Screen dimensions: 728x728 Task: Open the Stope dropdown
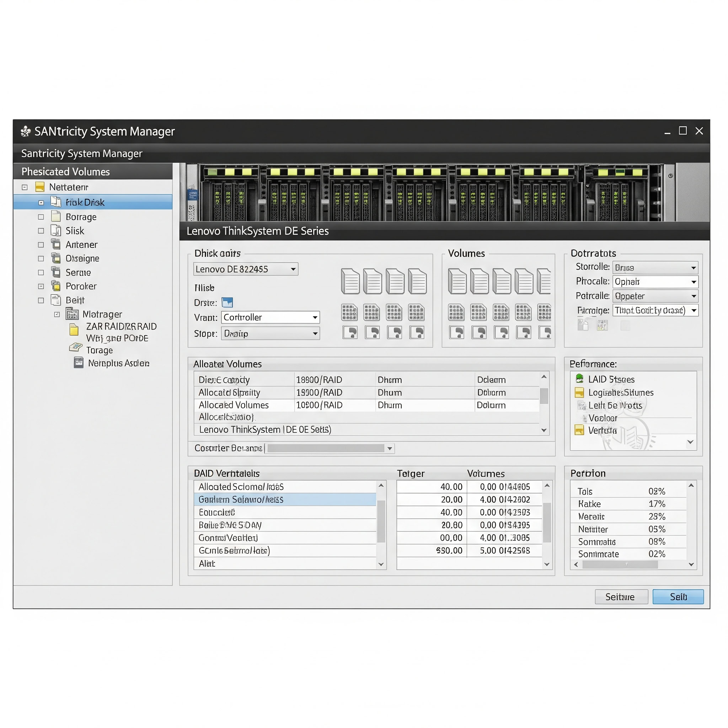pyautogui.click(x=271, y=333)
